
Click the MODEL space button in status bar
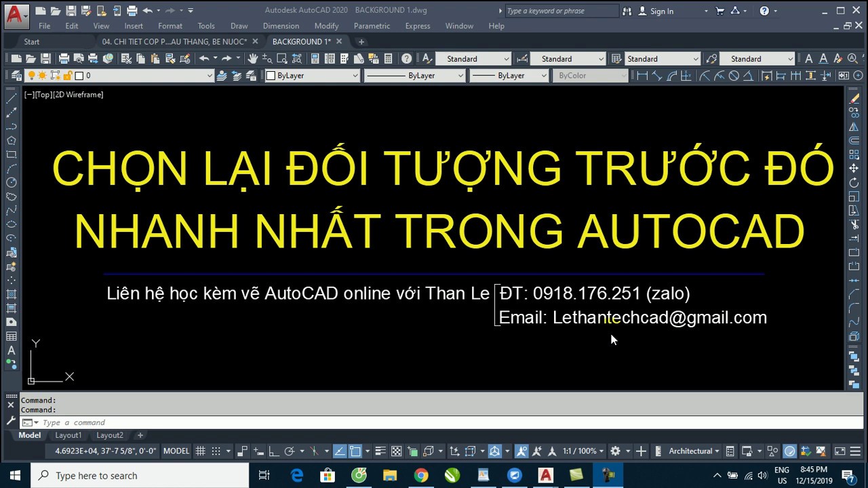(x=176, y=451)
